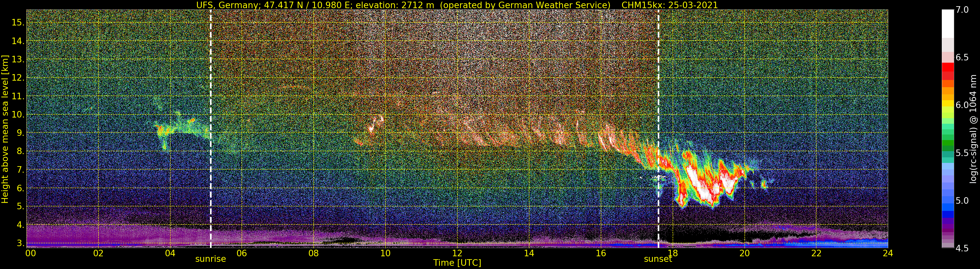Image resolution: width=980 pixels, height=269 pixels.
Task: Select the 16 tick on the time axis
Action: pos(601,253)
